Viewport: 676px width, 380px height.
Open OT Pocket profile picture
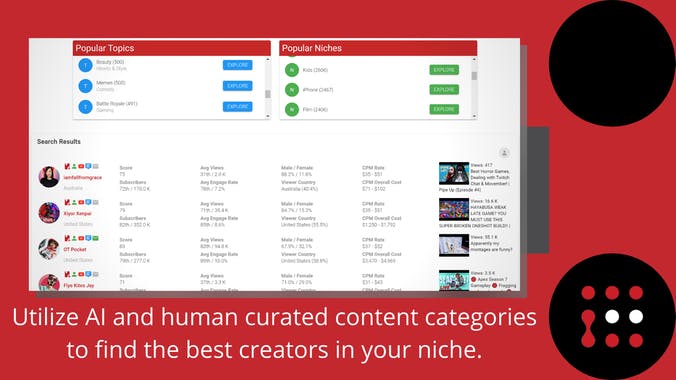point(49,248)
